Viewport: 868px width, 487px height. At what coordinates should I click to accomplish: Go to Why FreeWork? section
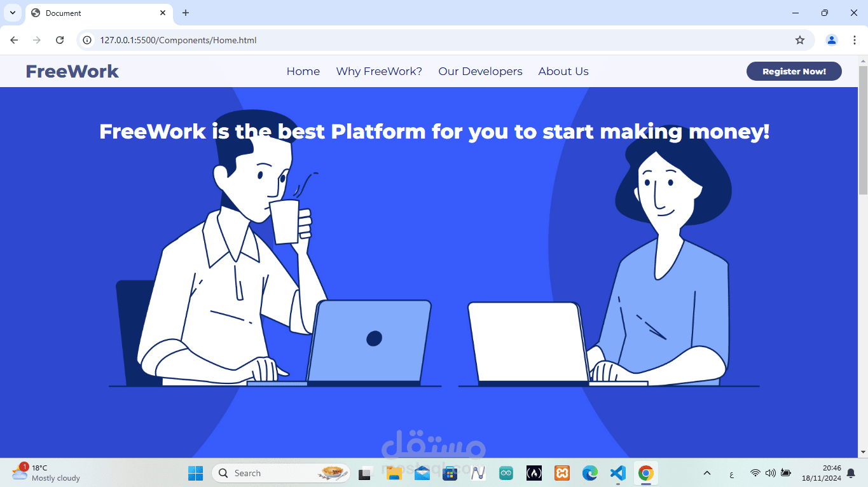(x=379, y=71)
